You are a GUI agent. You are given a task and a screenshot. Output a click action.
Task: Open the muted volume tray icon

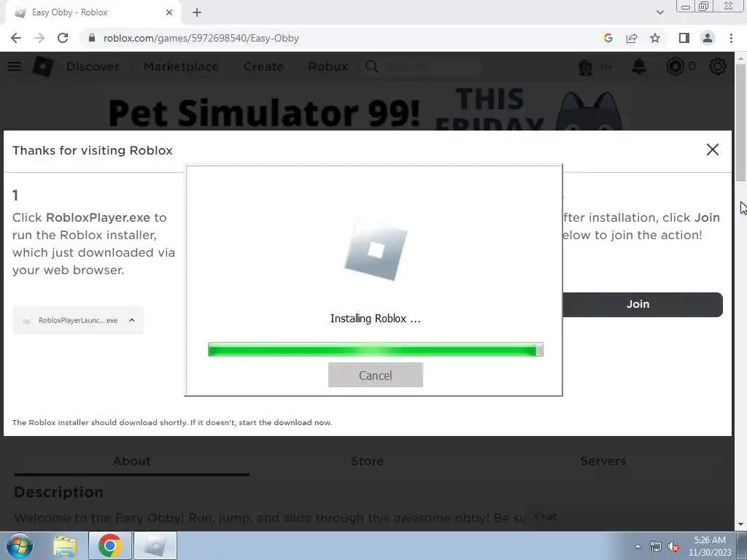(x=673, y=547)
